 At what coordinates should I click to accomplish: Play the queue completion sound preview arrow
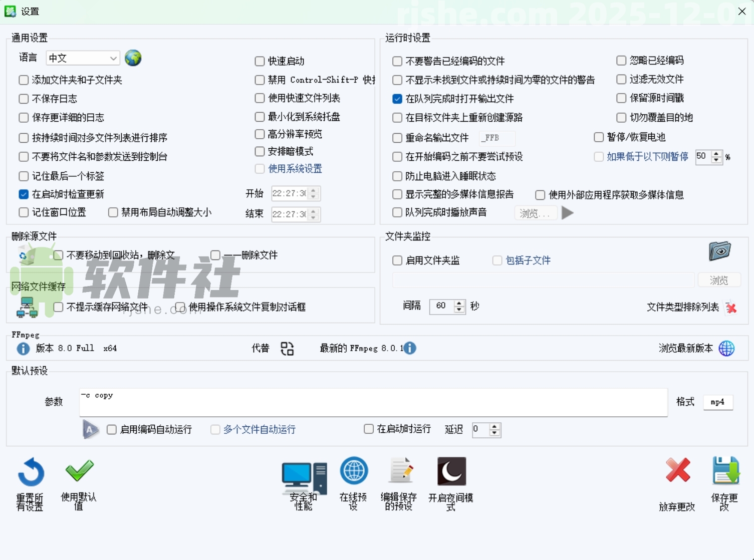pos(568,212)
